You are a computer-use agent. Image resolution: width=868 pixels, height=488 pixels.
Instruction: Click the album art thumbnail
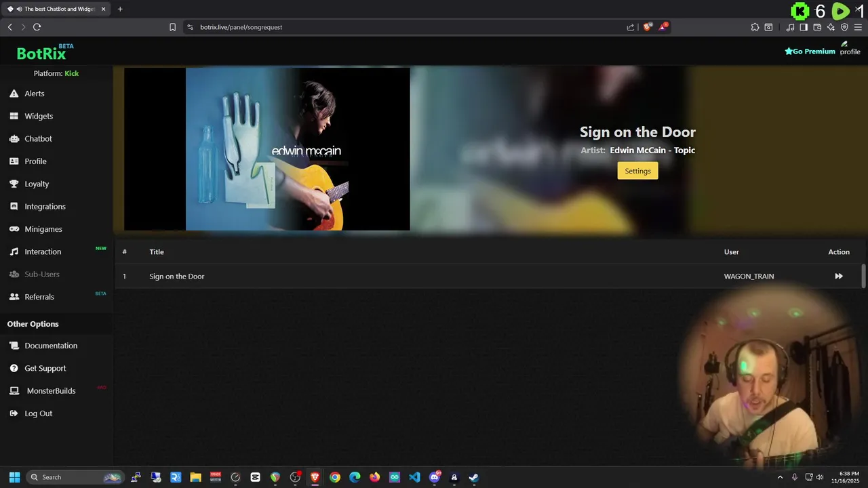pyautogui.click(x=267, y=149)
